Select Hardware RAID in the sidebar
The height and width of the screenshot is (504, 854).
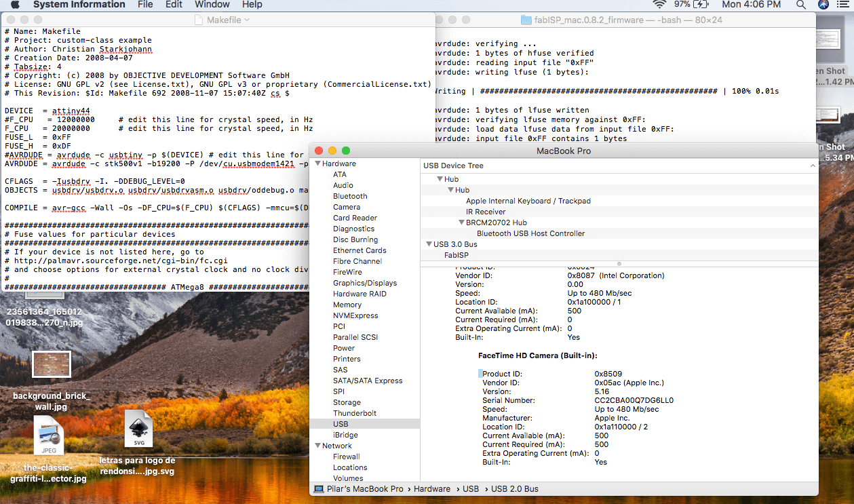tap(360, 294)
